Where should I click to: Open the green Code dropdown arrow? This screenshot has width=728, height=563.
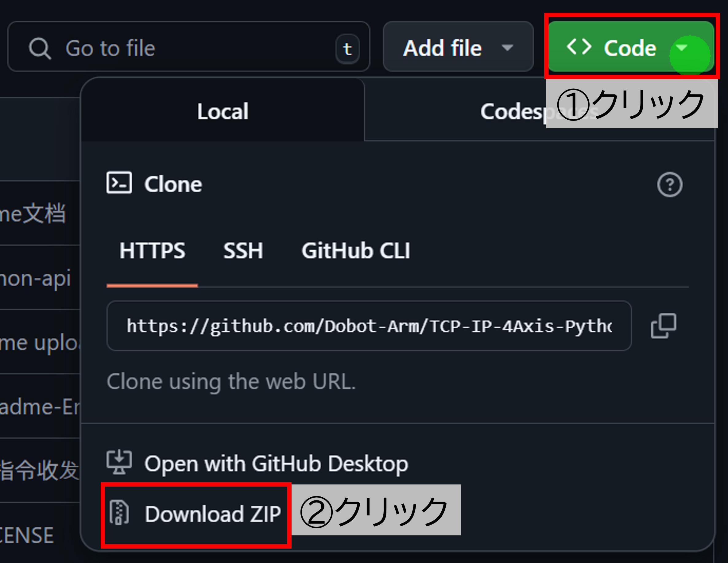point(682,47)
